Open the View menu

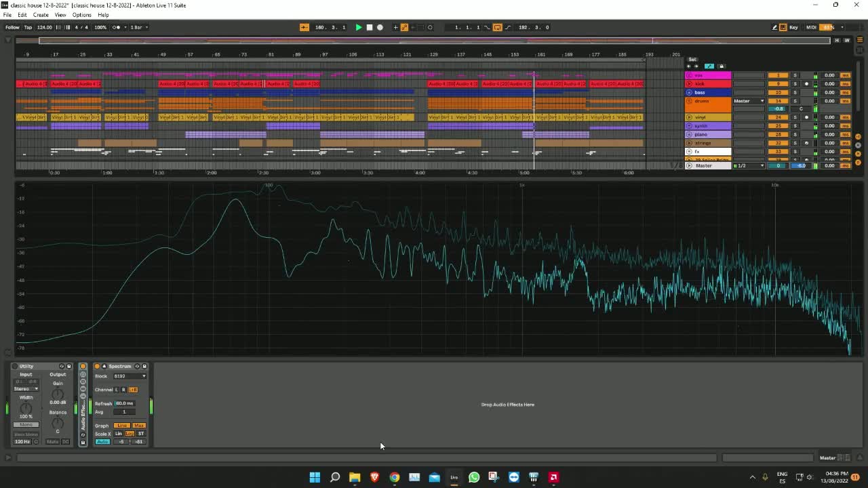60,15
